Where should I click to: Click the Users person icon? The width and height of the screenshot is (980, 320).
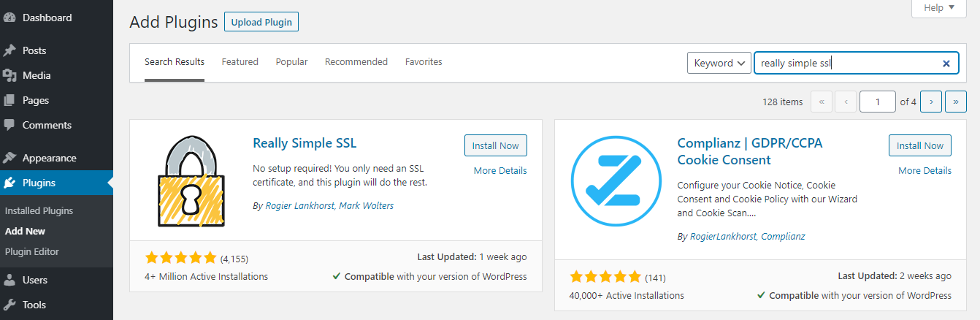click(x=10, y=280)
